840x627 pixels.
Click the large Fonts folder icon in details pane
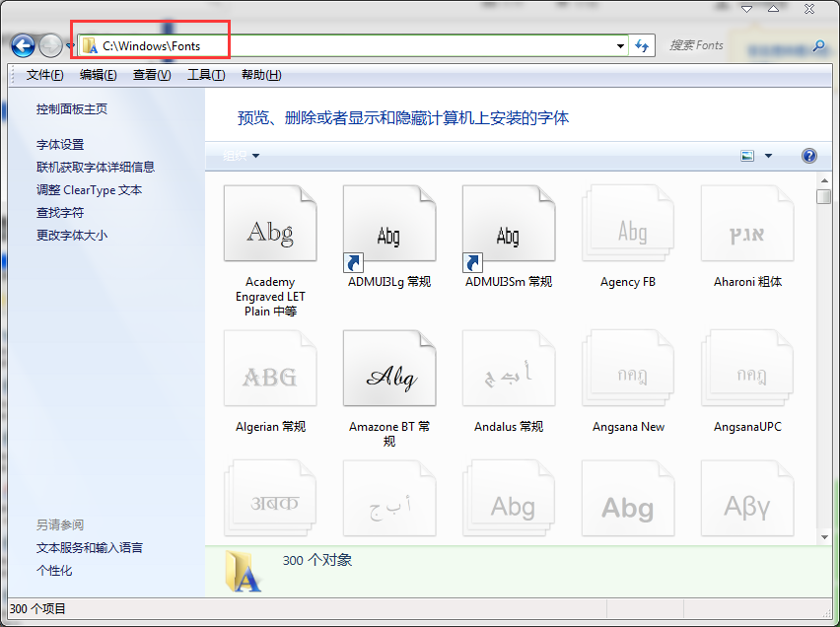244,571
